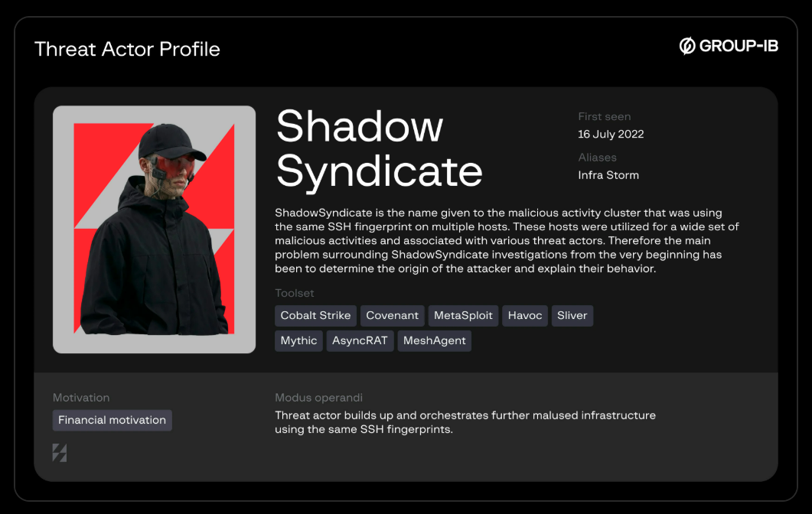
Task: Click the 16 July 2022 date
Action: click(611, 135)
